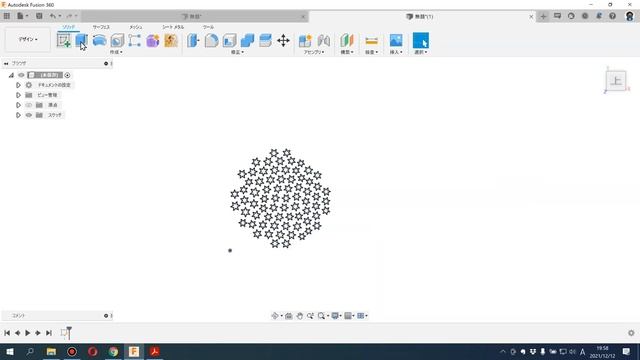Click the Zoom navigation icon
The width and height of the screenshot is (640, 360).
point(310,316)
